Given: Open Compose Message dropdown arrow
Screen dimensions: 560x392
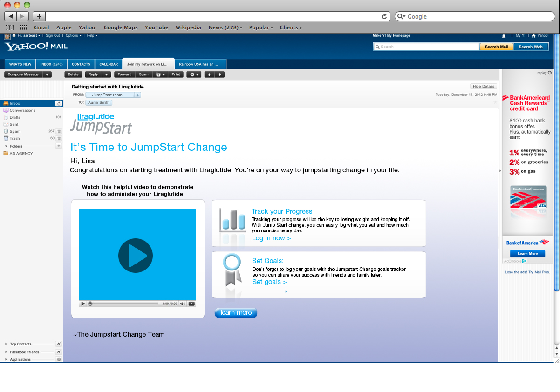Looking at the screenshot, I should (x=47, y=74).
